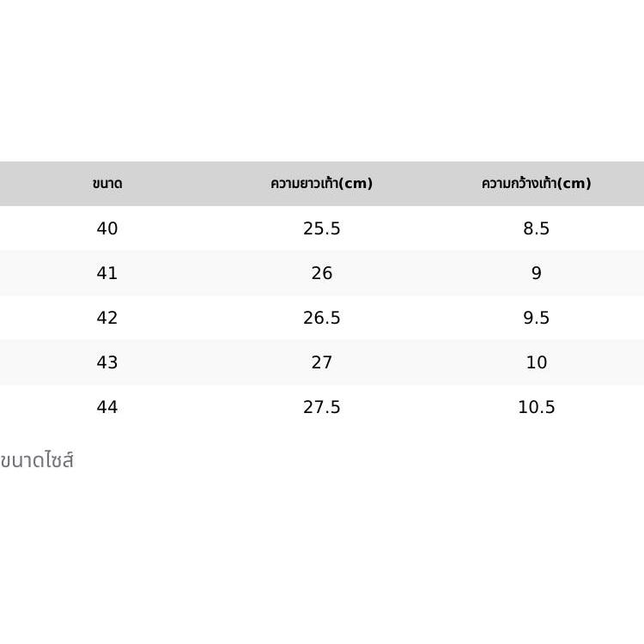Viewport: 644px width, 644px height.
Task: Click foot length value 26
Action: 322,273
